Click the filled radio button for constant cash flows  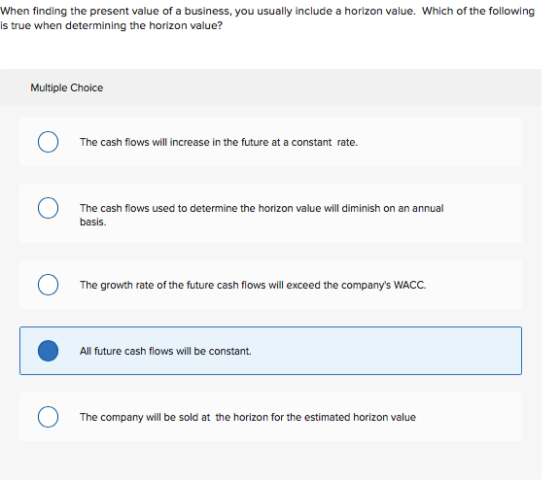click(x=48, y=351)
